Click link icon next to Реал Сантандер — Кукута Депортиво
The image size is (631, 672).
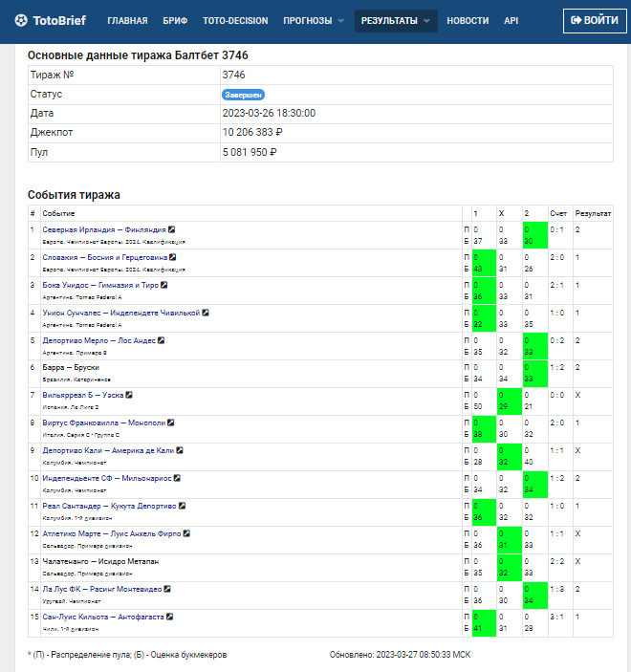point(182,506)
